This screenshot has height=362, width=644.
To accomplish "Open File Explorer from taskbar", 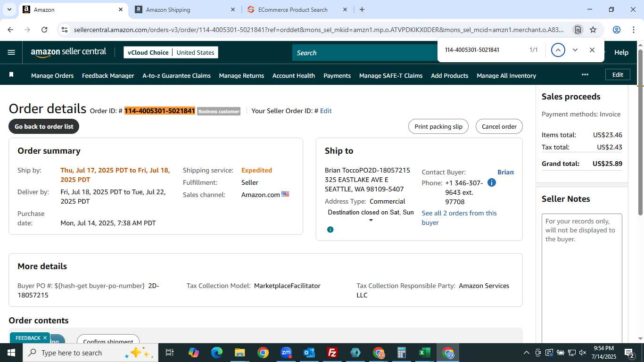I will point(240,353).
